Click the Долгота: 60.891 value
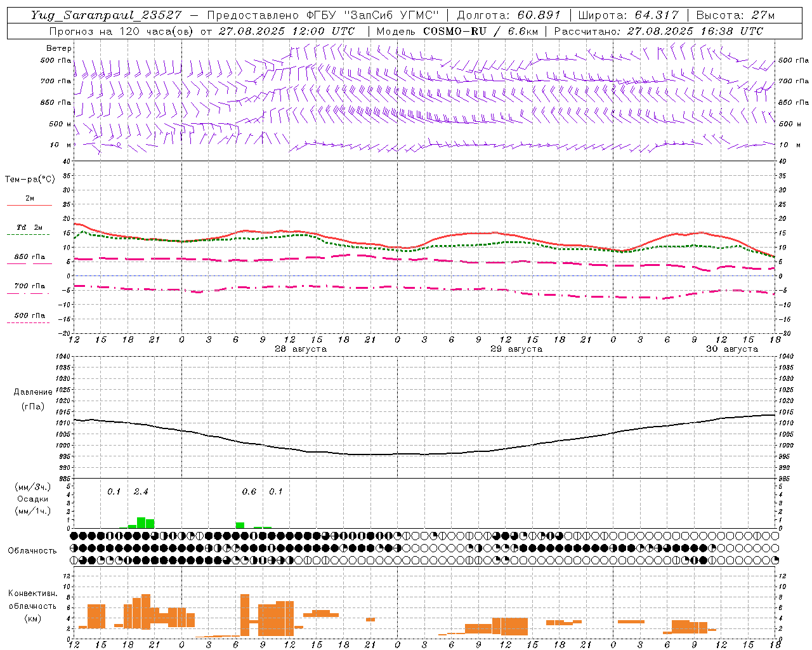This screenshot has height=650, width=812. point(509,15)
